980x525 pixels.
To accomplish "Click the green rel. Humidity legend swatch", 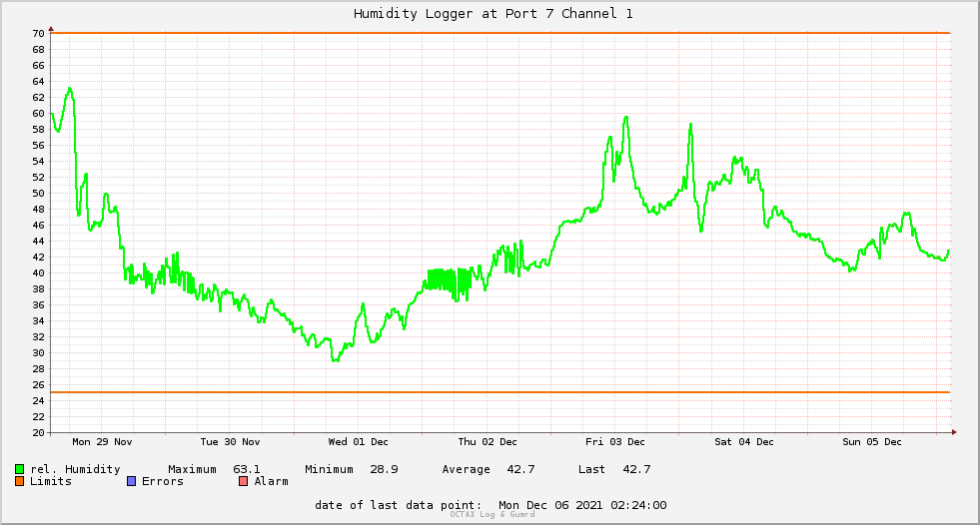I will [x=19, y=469].
